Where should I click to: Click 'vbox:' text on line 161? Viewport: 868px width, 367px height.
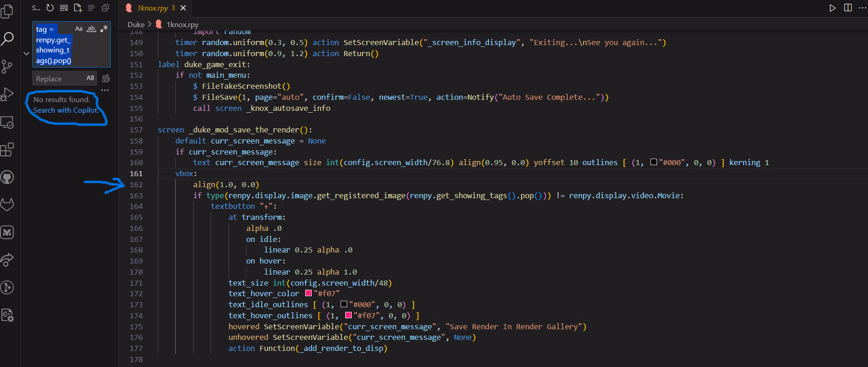pyautogui.click(x=186, y=173)
